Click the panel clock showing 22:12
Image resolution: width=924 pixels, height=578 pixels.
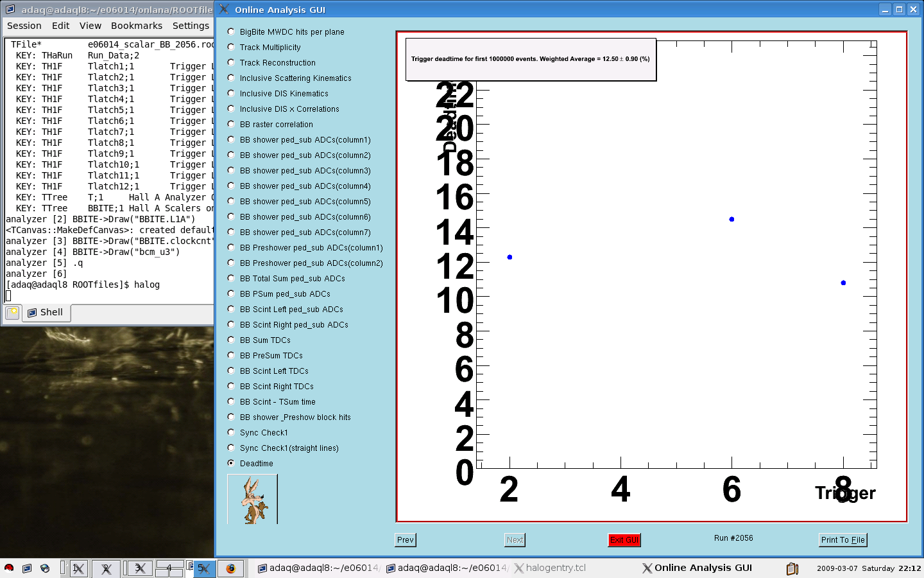(x=868, y=568)
